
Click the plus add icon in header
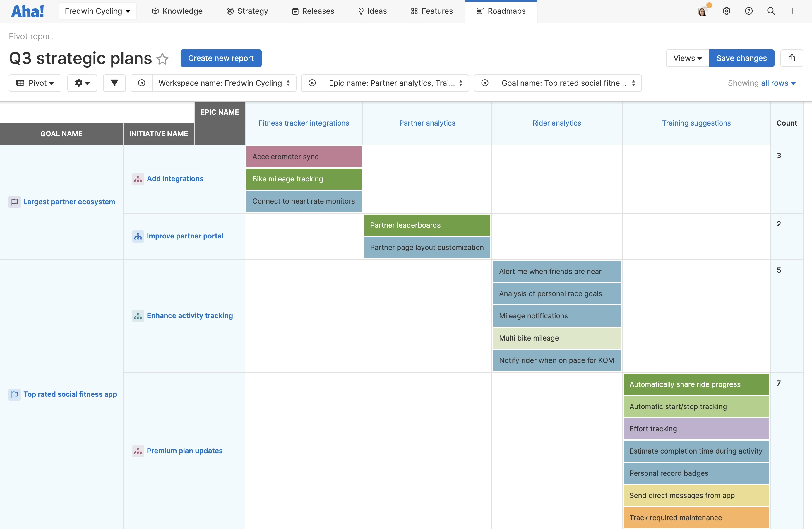(x=793, y=11)
